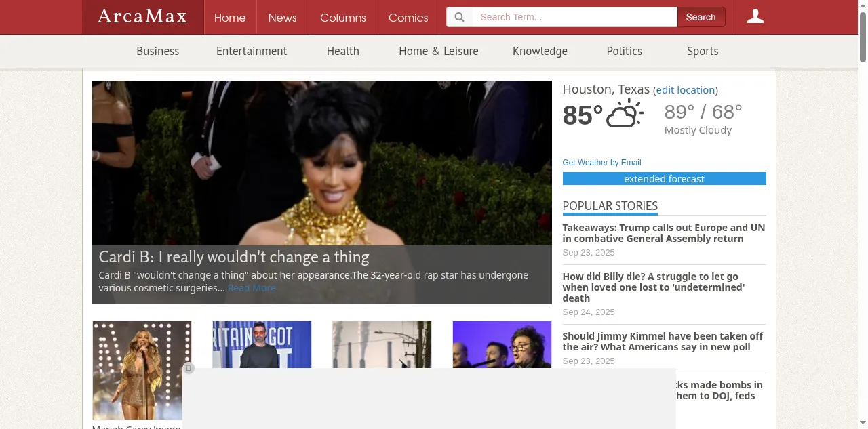The image size is (868, 429).
Task: Open How did Billy die story
Action: coord(654,287)
